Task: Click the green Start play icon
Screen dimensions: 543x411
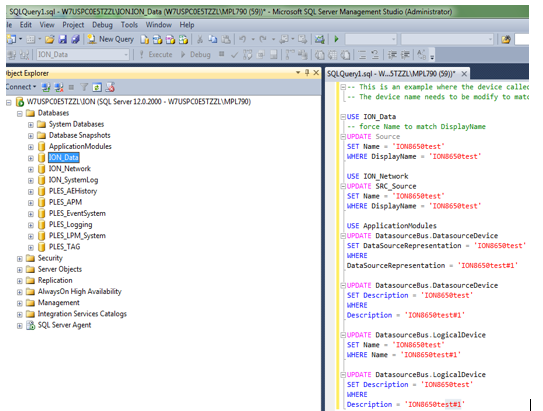Action: [x=336, y=39]
